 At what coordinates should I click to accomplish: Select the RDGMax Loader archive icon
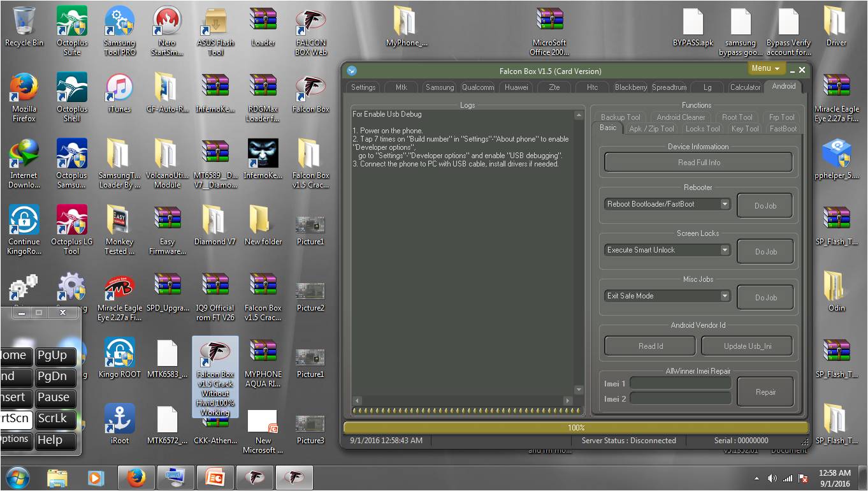click(263, 97)
